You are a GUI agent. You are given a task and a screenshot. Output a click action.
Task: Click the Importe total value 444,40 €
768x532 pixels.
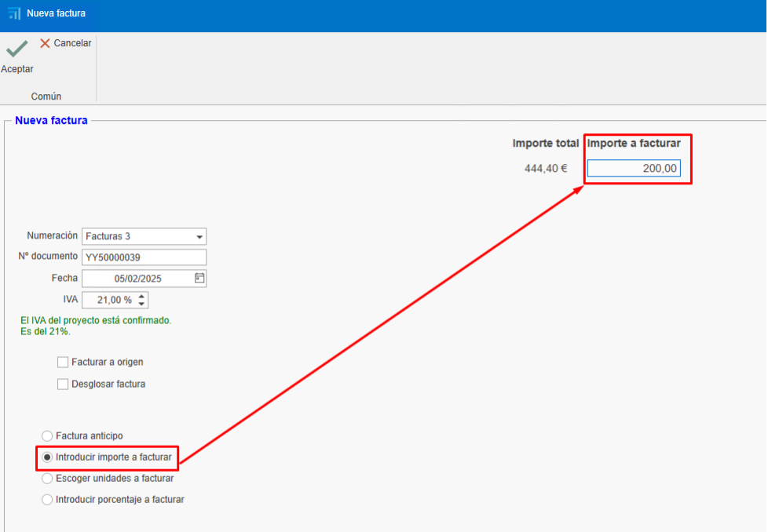pyautogui.click(x=545, y=168)
